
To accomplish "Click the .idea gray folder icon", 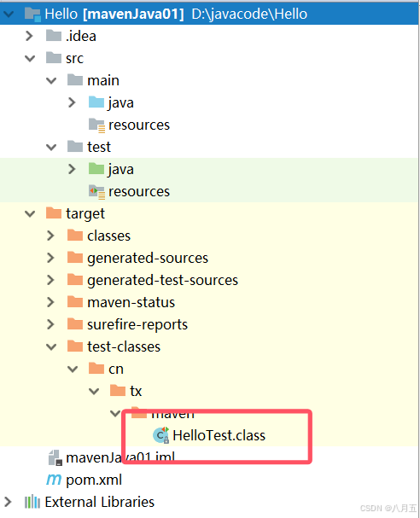I will 54,35.
